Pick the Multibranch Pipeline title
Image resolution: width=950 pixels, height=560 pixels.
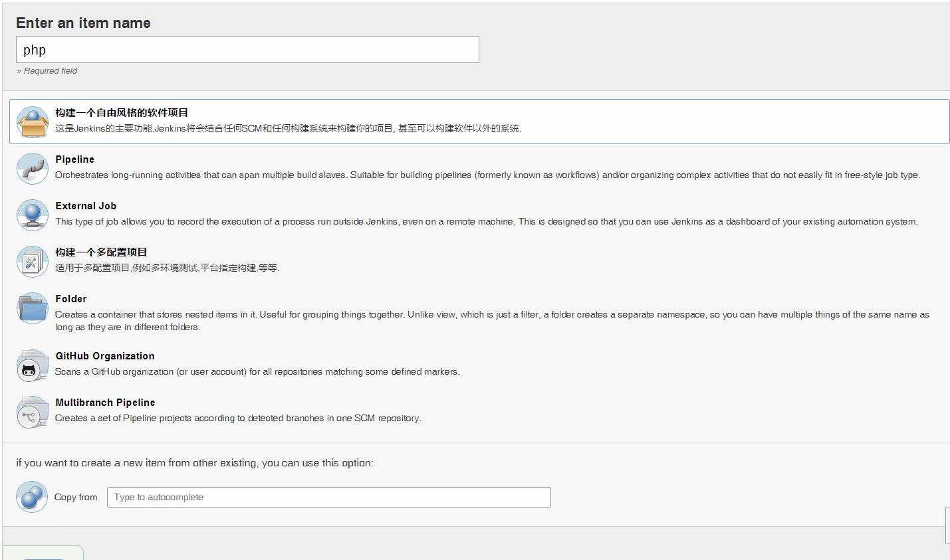click(x=105, y=403)
